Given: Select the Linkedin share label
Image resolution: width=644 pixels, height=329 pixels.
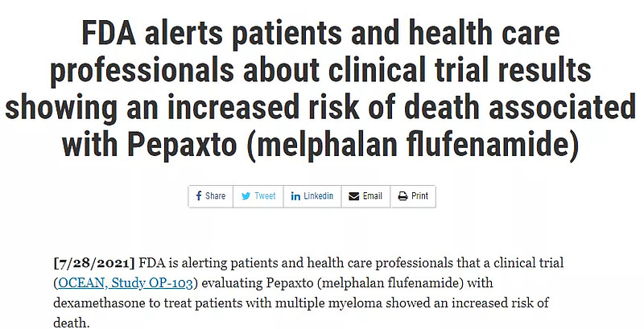Looking at the screenshot, I should 318,196.
